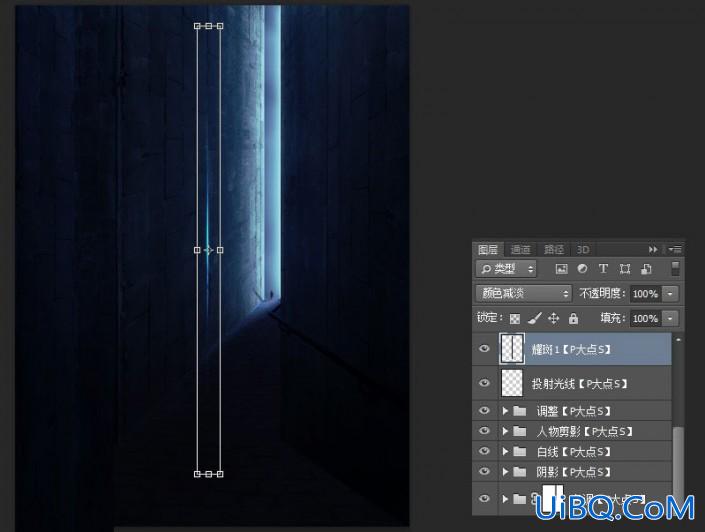Hide the 投射光线 layer
This screenshot has height=532, width=705.
click(484, 383)
